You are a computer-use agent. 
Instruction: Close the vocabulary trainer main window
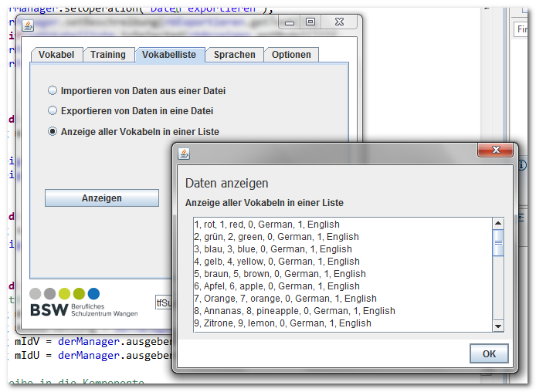[339, 22]
